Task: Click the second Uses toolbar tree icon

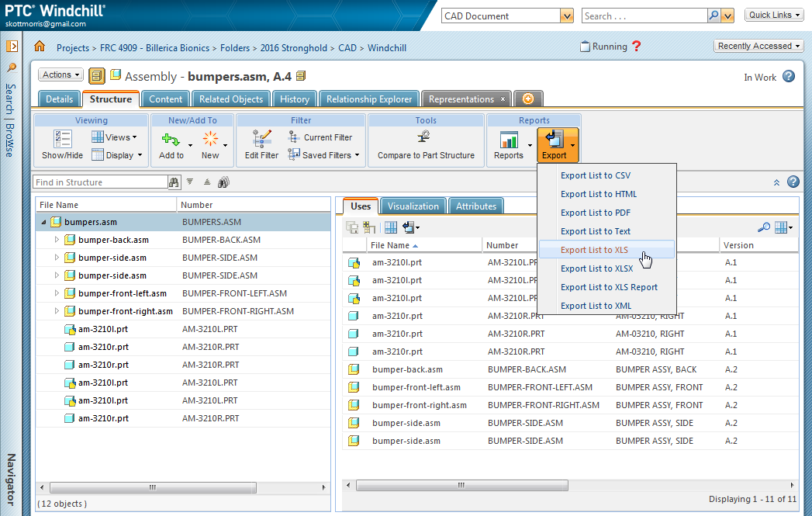Action: coord(368,227)
